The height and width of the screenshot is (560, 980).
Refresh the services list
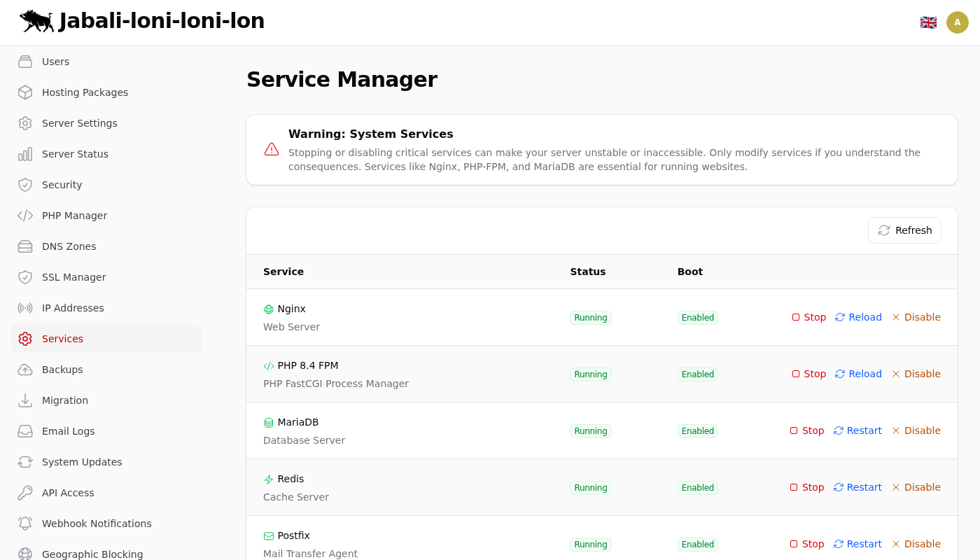click(904, 230)
